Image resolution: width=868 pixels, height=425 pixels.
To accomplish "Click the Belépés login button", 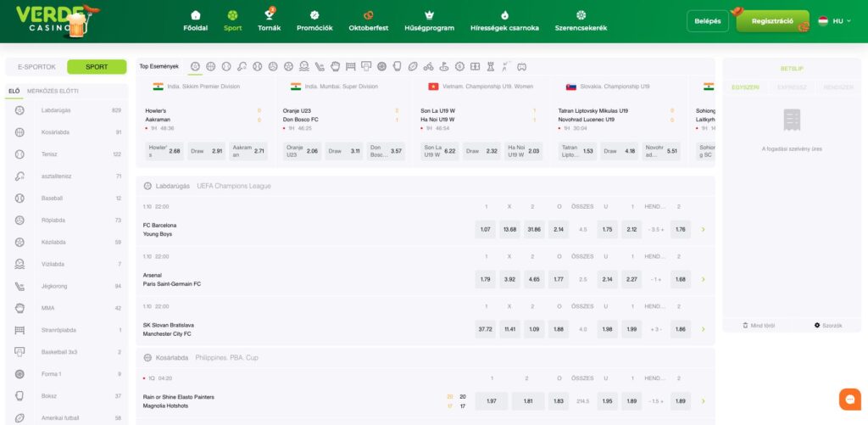I will tap(707, 20).
